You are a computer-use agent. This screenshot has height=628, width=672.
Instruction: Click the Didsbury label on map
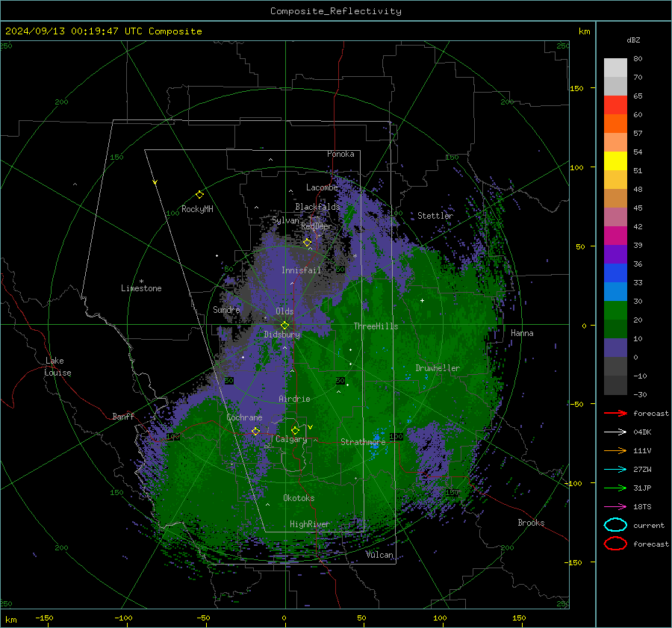point(282,335)
